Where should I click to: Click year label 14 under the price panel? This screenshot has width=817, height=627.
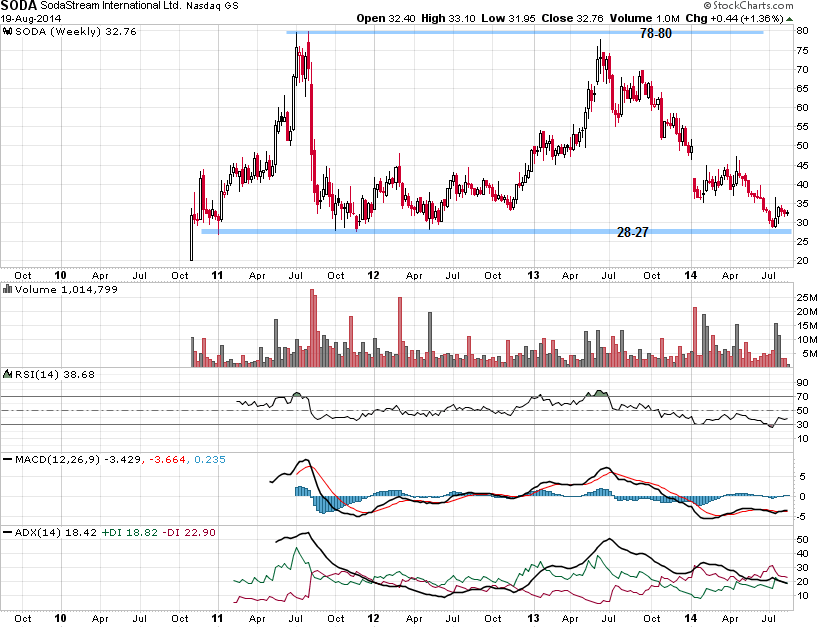tap(690, 275)
